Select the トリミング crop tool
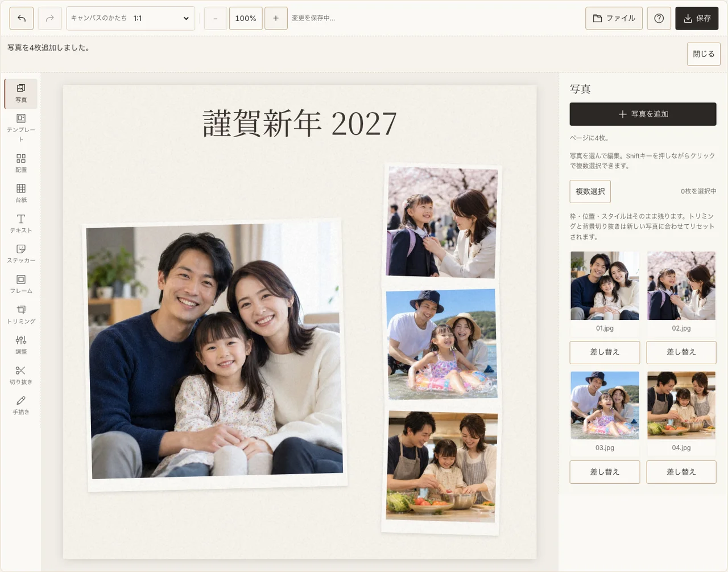Viewport: 728px width, 572px height. pyautogui.click(x=21, y=314)
